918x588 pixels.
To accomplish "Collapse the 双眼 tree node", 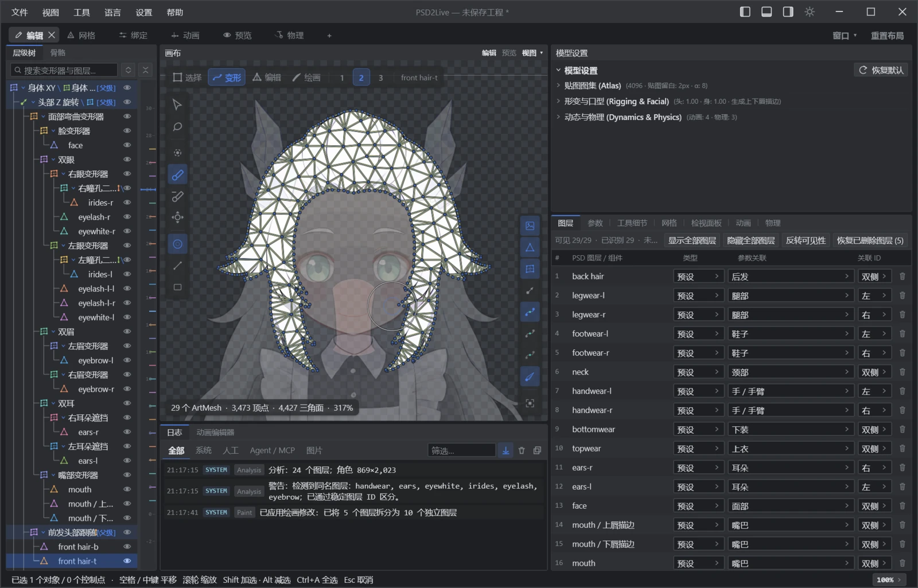I will [53, 159].
